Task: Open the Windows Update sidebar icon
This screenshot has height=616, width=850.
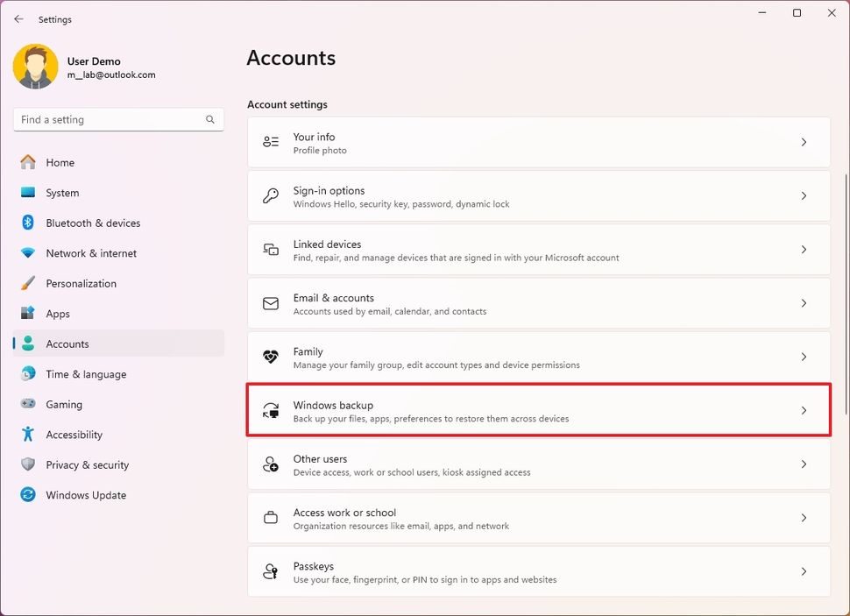Action: [27, 495]
